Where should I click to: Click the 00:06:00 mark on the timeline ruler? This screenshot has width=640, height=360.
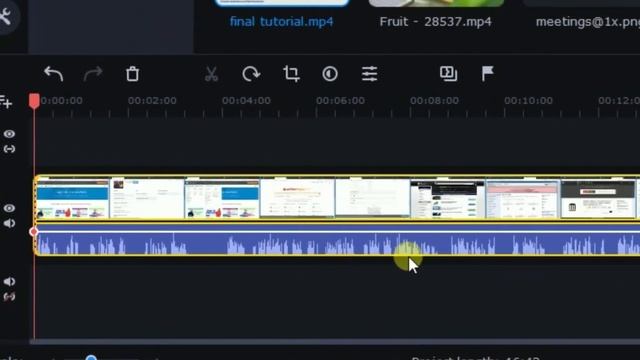pos(340,100)
